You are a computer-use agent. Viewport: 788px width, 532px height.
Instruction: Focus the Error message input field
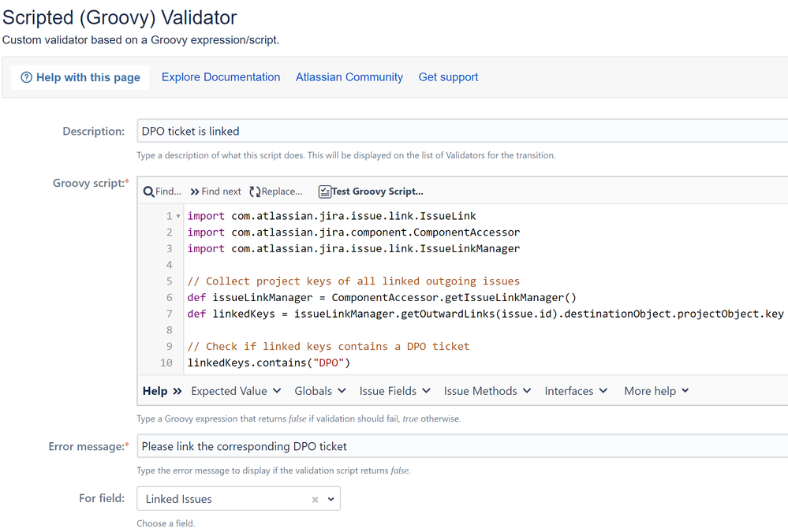tap(462, 446)
